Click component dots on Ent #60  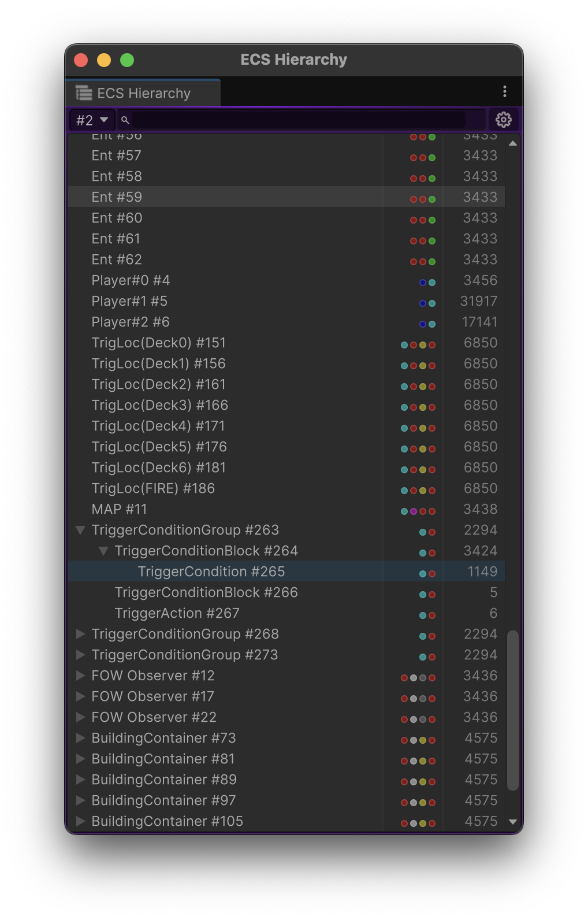(x=423, y=220)
